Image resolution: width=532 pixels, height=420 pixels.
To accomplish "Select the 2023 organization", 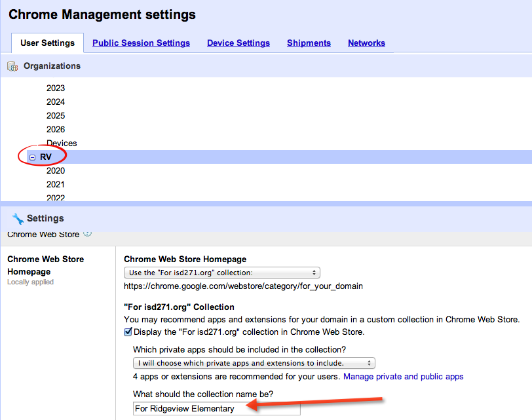I will (56, 88).
